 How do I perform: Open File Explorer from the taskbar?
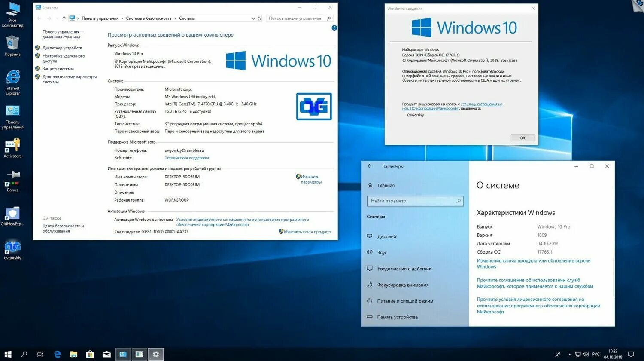click(x=74, y=354)
